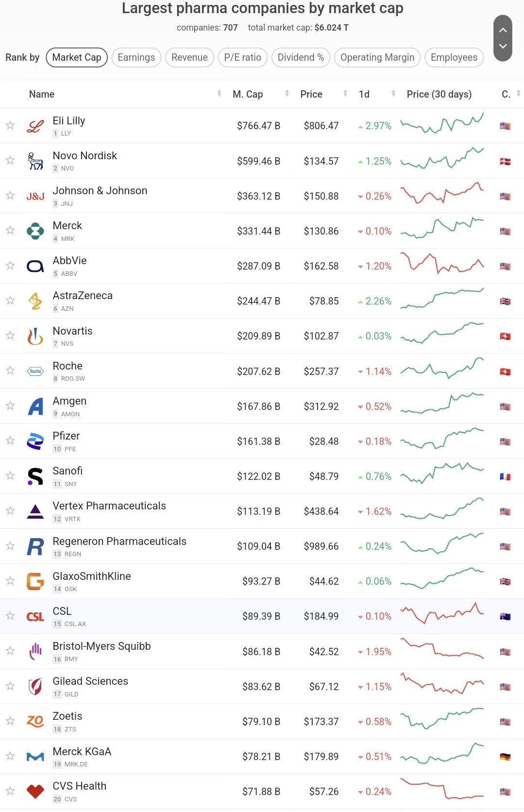Open the Bristol-Myers Squibb link

click(x=101, y=646)
